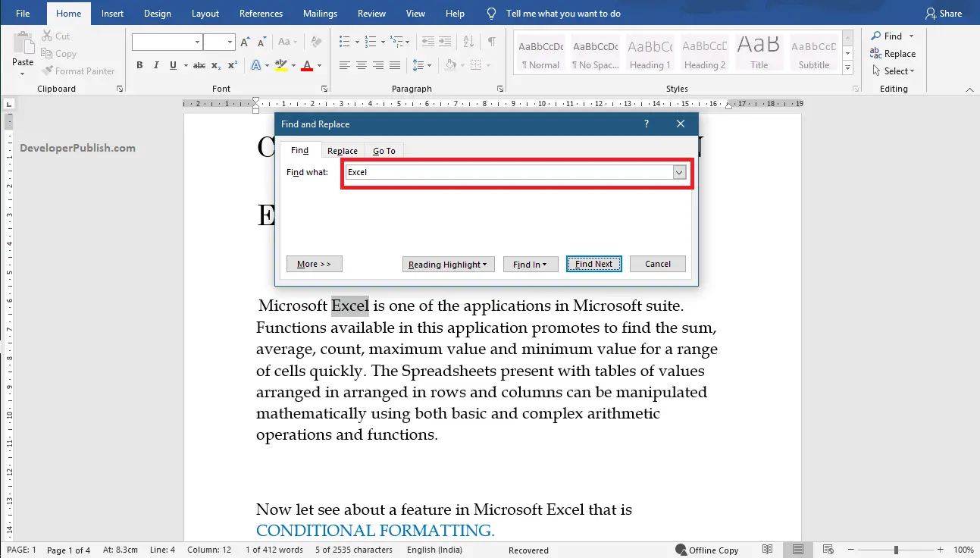This screenshot has width=980, height=558.
Task: Click the Copy icon in Clipboard group
Action: (x=47, y=54)
